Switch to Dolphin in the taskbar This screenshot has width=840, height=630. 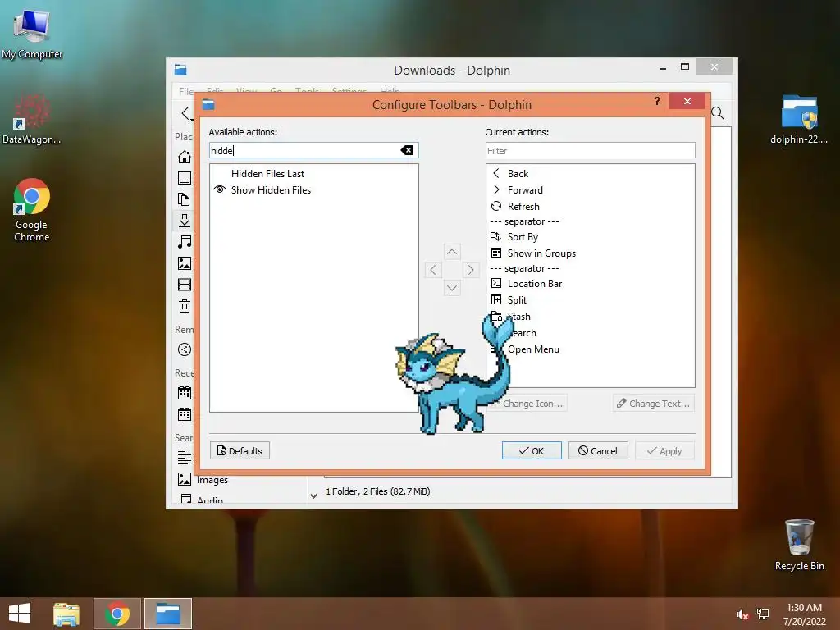(167, 614)
